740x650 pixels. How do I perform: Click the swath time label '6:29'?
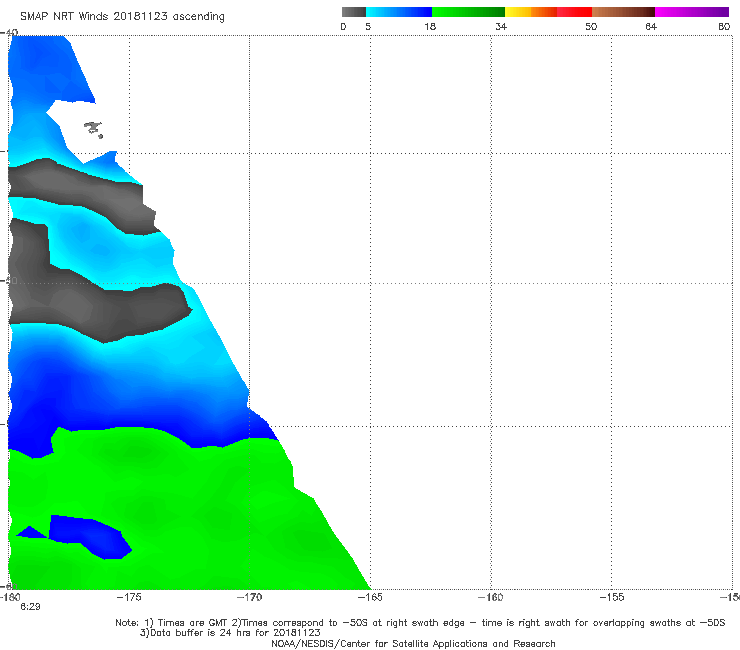30,607
